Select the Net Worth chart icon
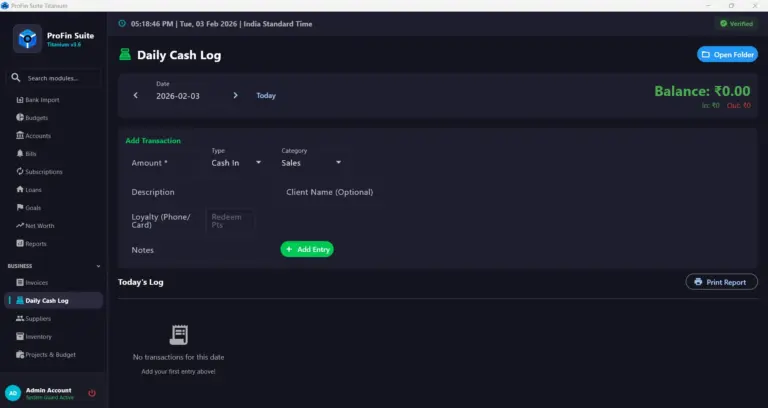The width and height of the screenshot is (768, 408). 20,226
